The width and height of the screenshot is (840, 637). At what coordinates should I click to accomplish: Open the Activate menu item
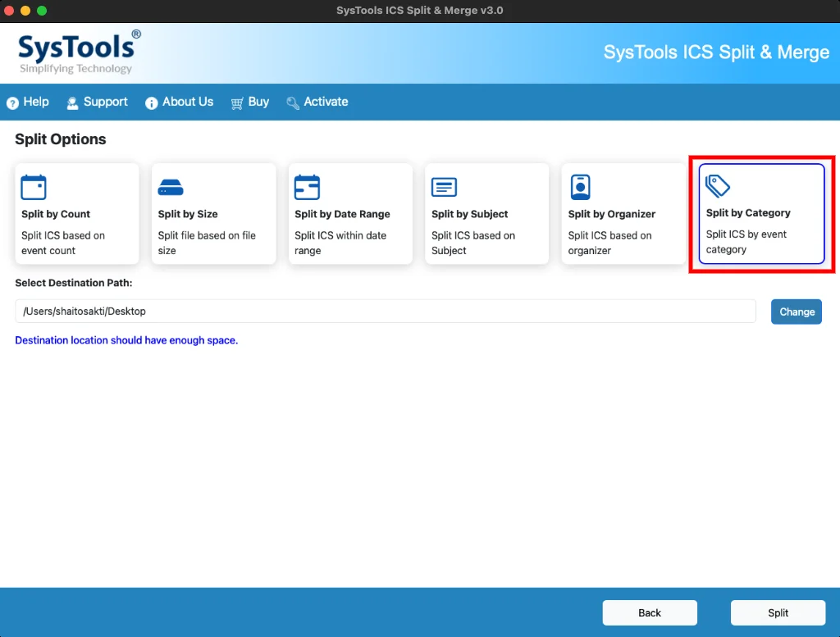point(317,102)
